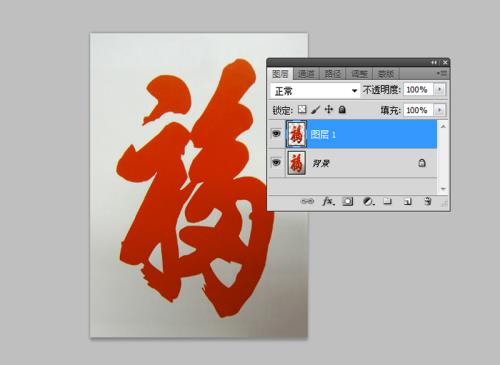This screenshot has width=500, height=365.
Task: Click layer list scroll down arrow
Action: tap(443, 189)
